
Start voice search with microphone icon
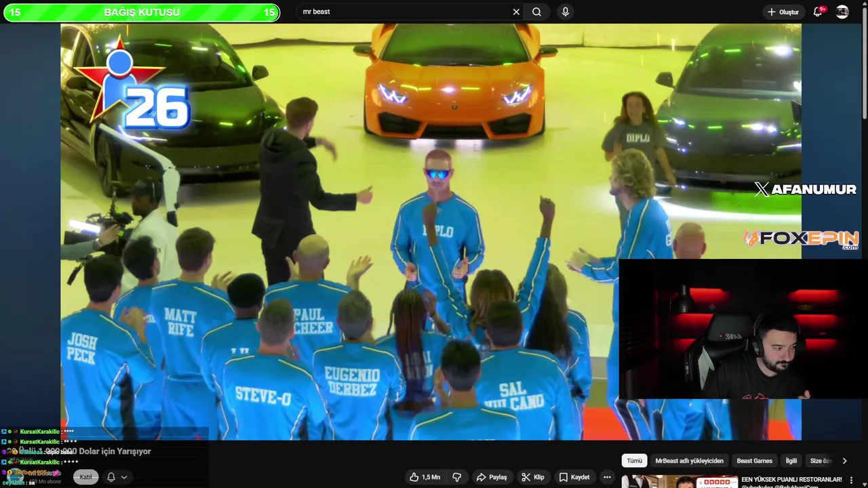566,12
